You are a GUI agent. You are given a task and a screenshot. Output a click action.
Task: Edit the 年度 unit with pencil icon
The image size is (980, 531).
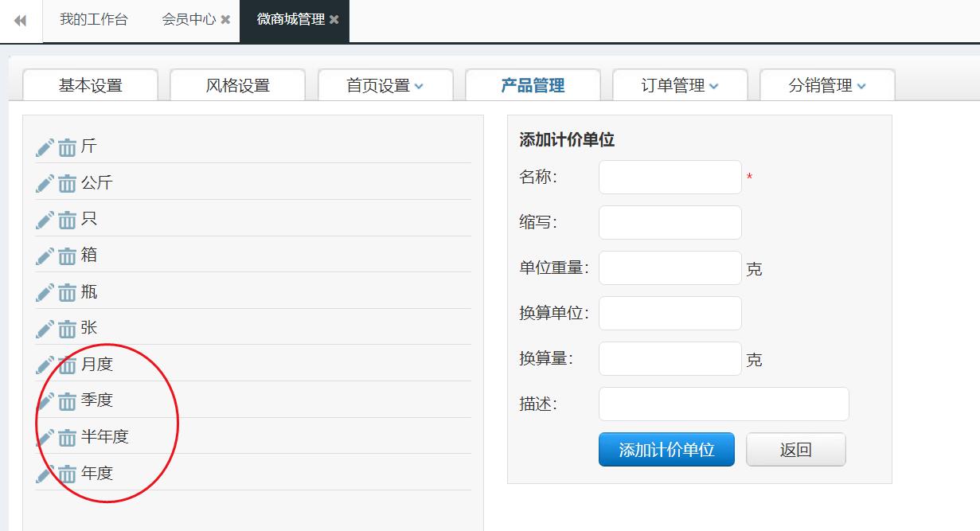(45, 474)
